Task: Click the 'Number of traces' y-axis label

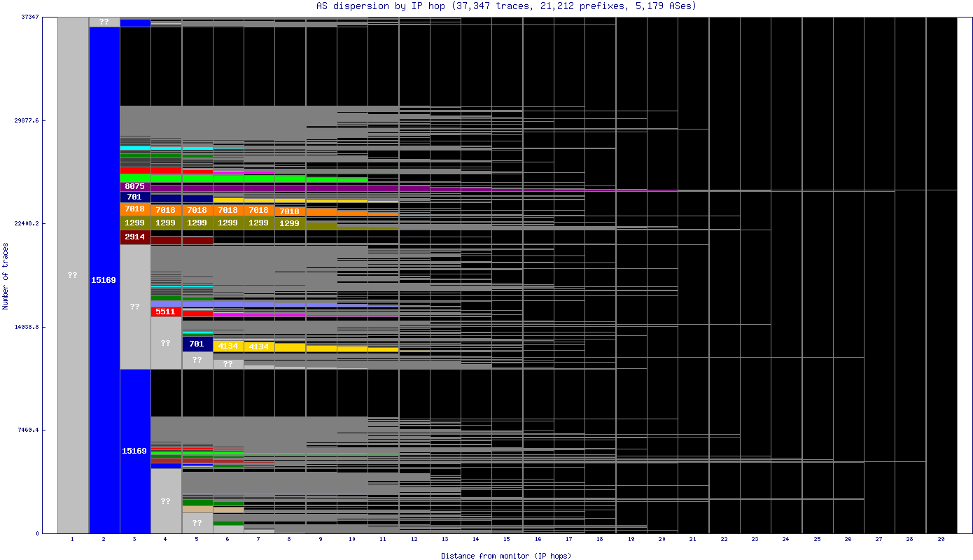Action: (6, 276)
